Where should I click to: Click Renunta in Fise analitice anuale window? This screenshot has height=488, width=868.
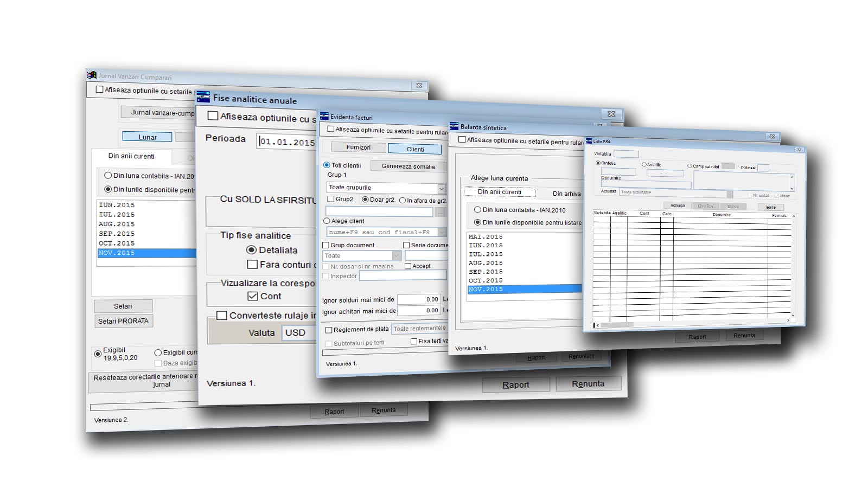(x=588, y=383)
